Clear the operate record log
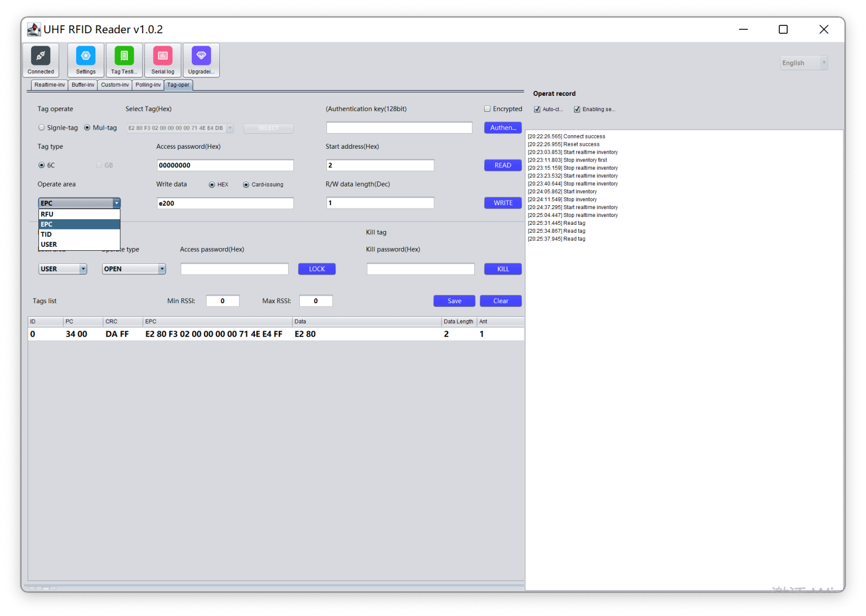This screenshot has width=866, height=616. coord(501,300)
